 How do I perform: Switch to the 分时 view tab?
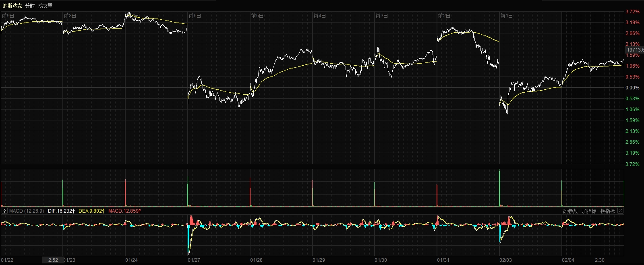[x=30, y=6]
